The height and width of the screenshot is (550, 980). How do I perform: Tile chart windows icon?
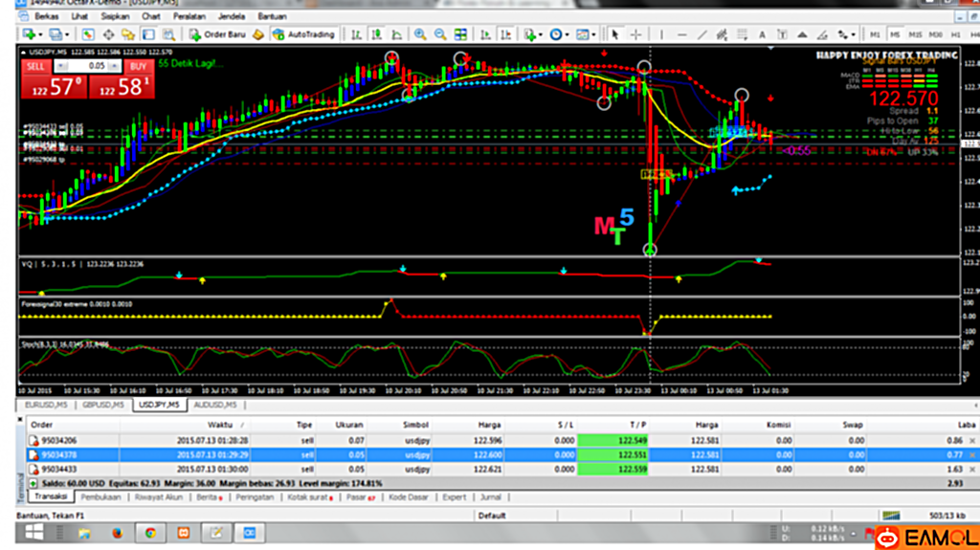[460, 34]
